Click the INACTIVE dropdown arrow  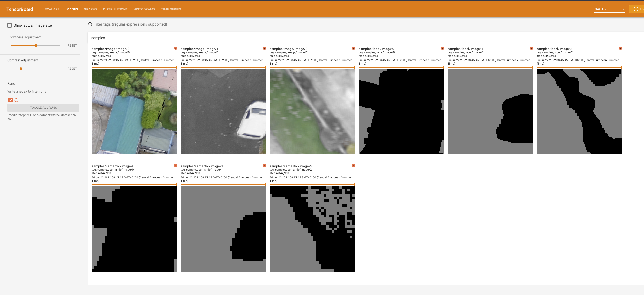pyautogui.click(x=623, y=9)
